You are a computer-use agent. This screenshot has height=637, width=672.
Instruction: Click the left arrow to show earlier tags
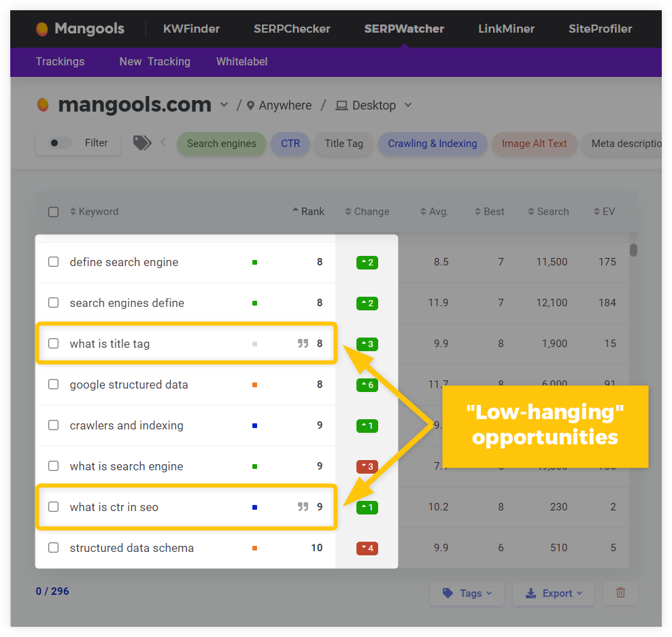[x=163, y=142]
